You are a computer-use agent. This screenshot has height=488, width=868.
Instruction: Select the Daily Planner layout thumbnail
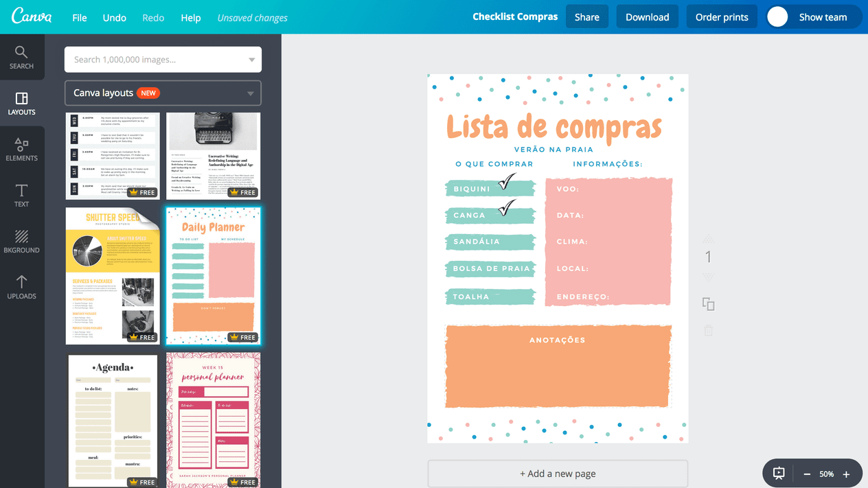coord(213,276)
